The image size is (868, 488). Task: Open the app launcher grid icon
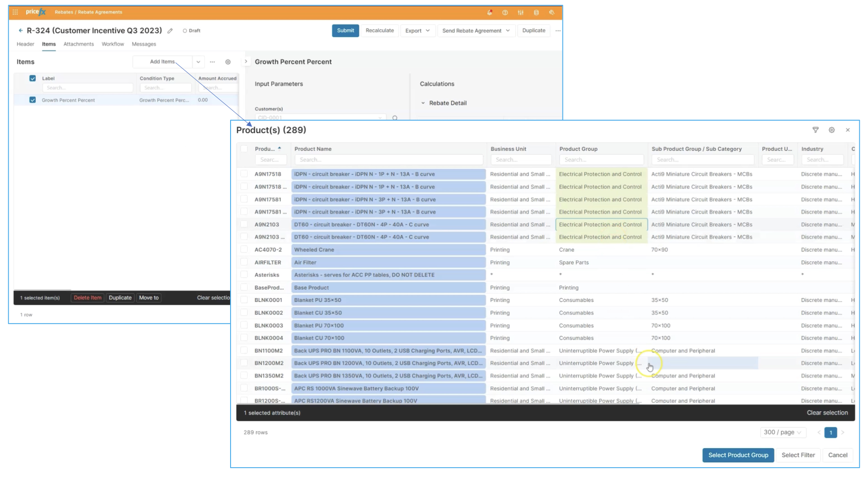15,12
